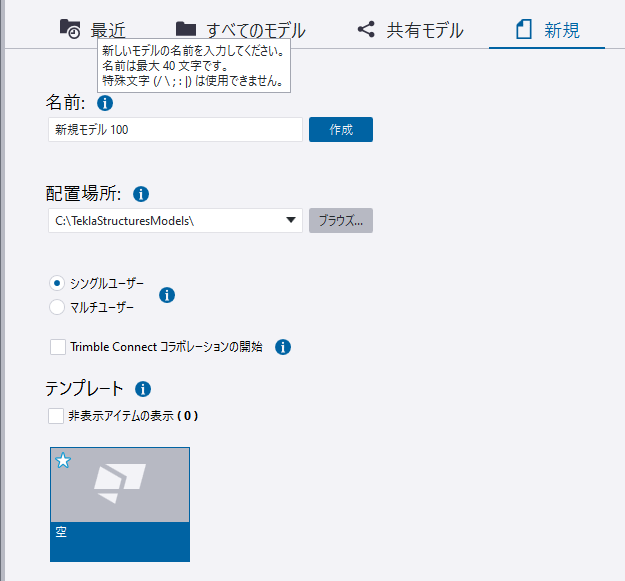Open the 配置場所 location dropdown arrow

(x=291, y=220)
